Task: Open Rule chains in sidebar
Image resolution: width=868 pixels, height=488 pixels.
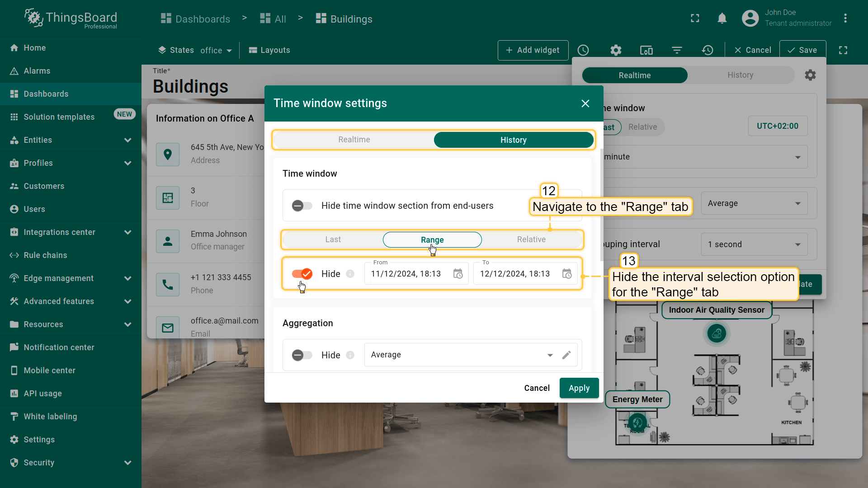Action: coord(45,255)
